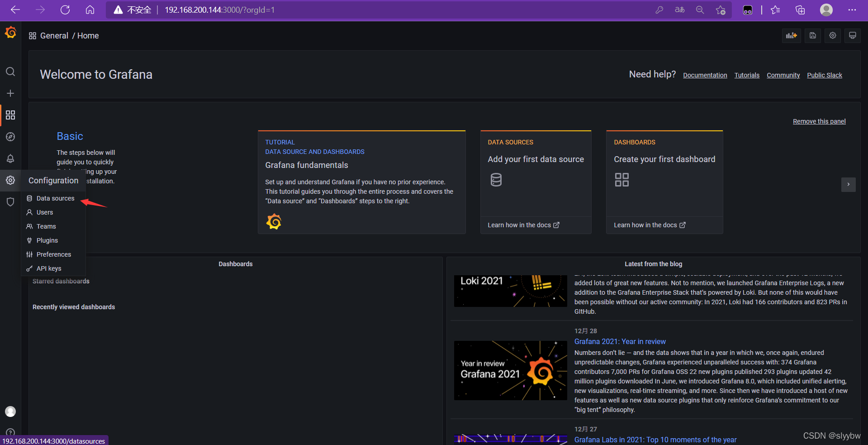Click the browser Favorites star icon
The image size is (868, 445).
click(x=721, y=10)
